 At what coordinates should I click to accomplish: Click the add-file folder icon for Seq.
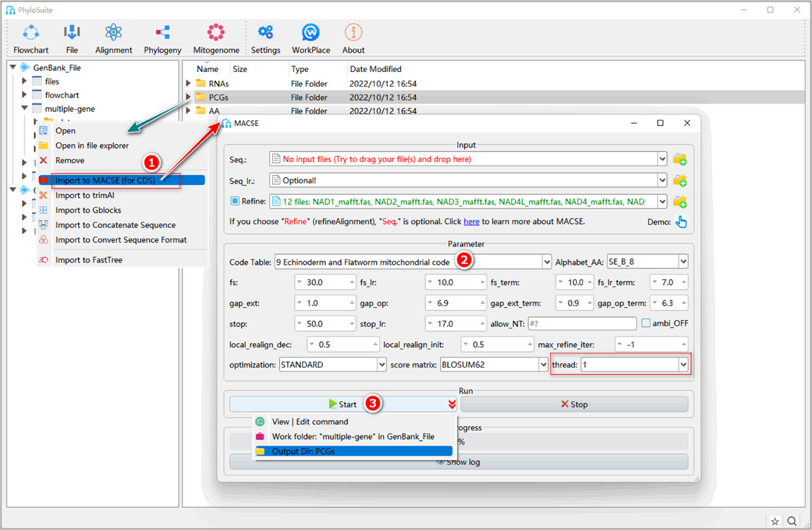[x=680, y=159]
